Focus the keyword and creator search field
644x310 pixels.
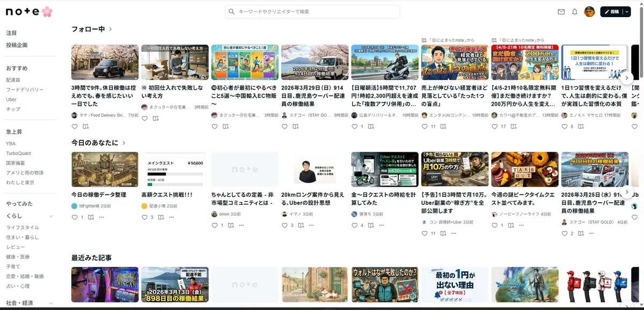[x=312, y=12]
